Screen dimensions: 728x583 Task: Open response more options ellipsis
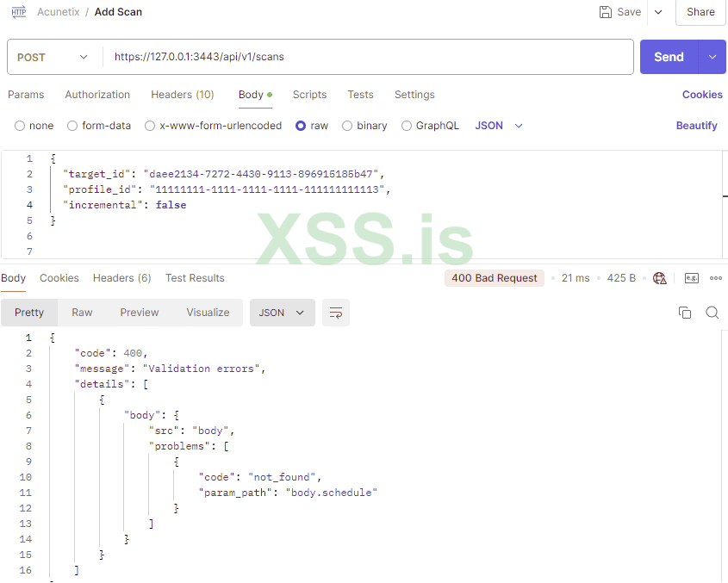tap(715, 278)
